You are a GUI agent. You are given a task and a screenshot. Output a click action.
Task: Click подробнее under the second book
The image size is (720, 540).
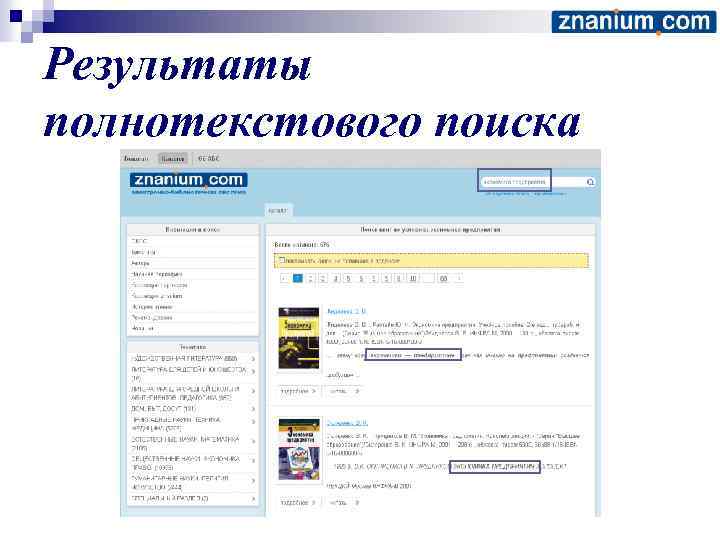[x=298, y=502]
